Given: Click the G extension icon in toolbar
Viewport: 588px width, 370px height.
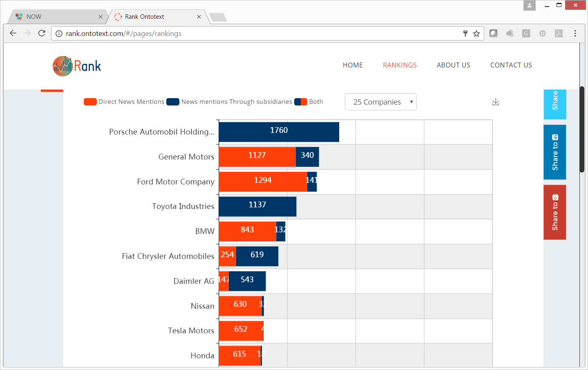Looking at the screenshot, I should 526,34.
